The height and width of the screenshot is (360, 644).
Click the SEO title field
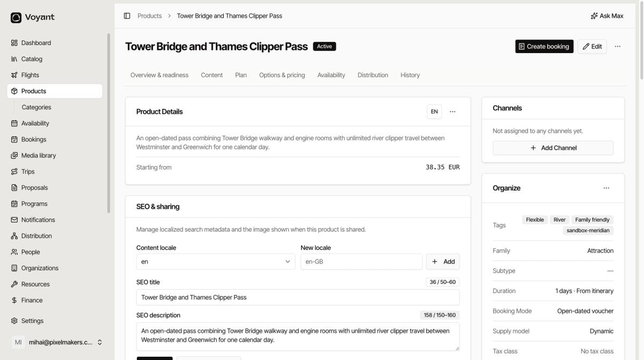(298, 297)
